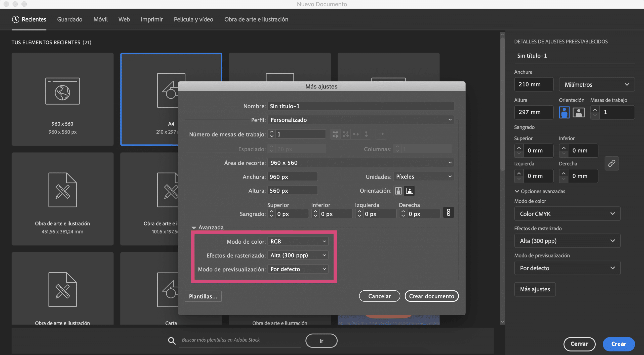Select landscape orientation in right panel
The width and height of the screenshot is (644, 355).
pos(578,112)
